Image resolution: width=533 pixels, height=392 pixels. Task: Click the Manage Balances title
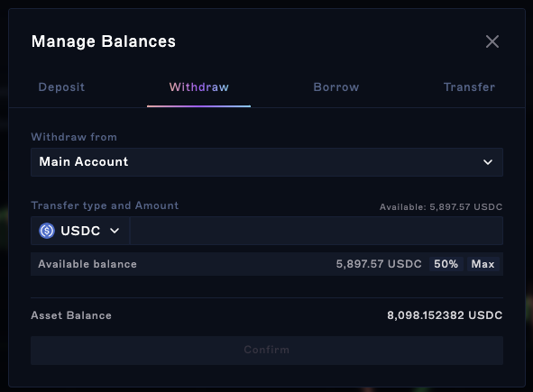pyautogui.click(x=104, y=41)
